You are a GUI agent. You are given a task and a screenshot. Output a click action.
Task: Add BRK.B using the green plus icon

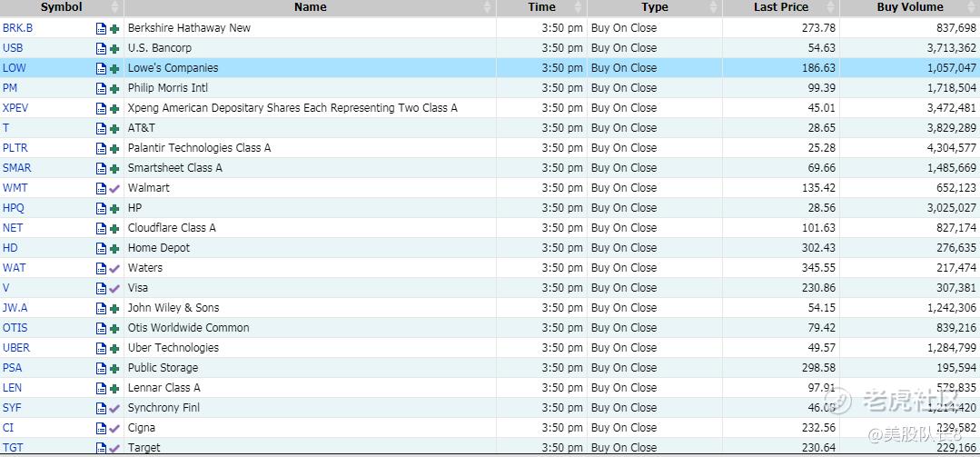(x=114, y=29)
